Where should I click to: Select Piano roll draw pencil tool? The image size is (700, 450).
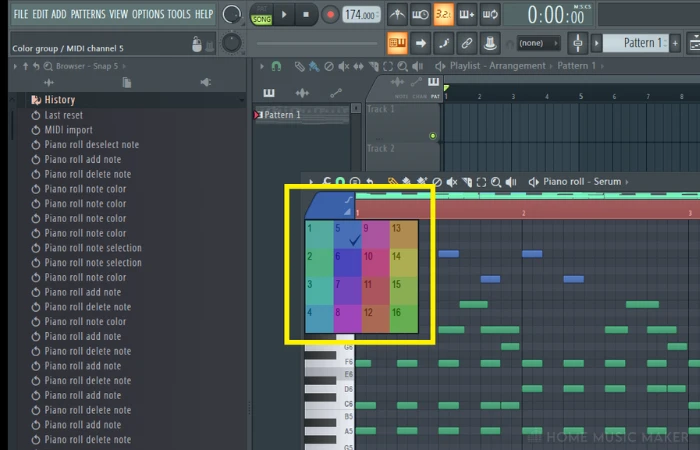[x=392, y=182]
